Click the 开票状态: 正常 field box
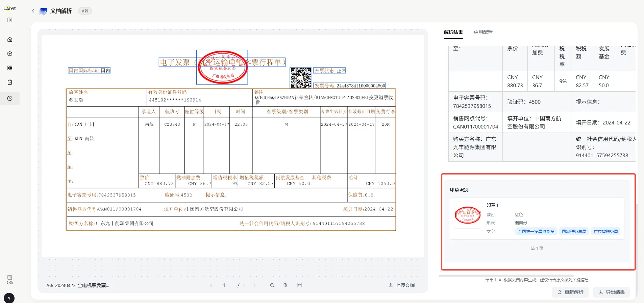The width and height of the screenshot is (644, 303). [x=330, y=71]
